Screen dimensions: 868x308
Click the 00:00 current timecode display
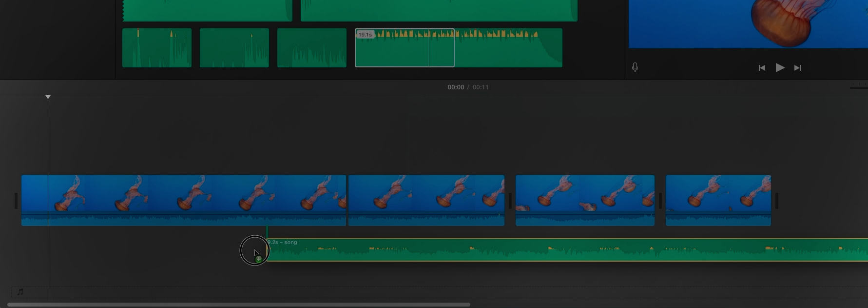click(x=456, y=87)
